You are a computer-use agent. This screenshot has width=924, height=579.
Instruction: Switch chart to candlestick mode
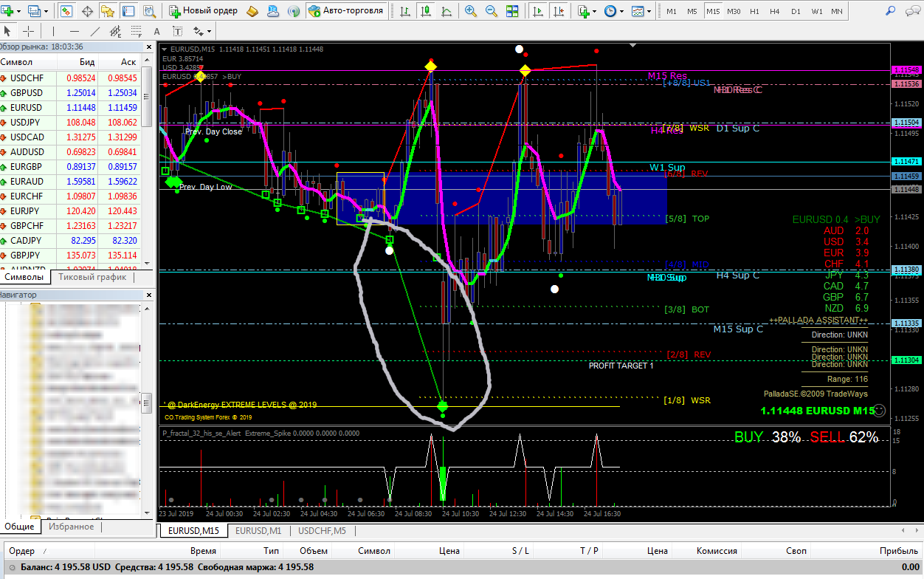pyautogui.click(x=426, y=11)
